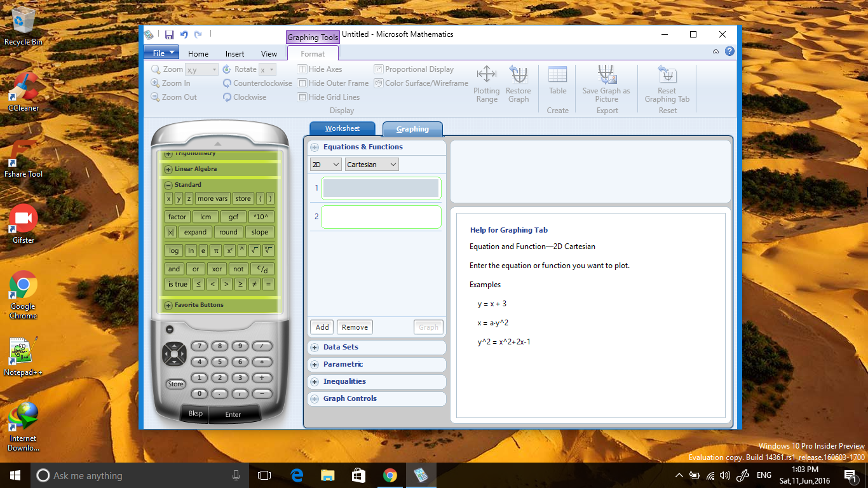Click the Plotting Range icon

coord(487,74)
